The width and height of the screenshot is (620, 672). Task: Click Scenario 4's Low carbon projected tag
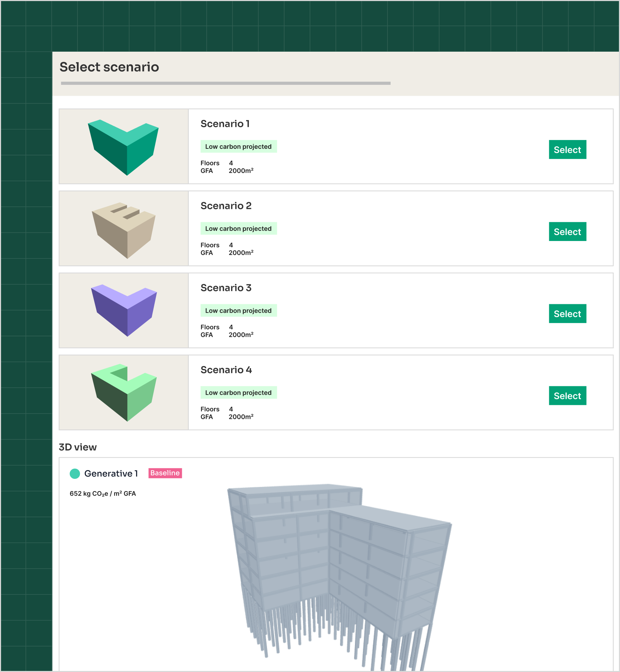238,393
